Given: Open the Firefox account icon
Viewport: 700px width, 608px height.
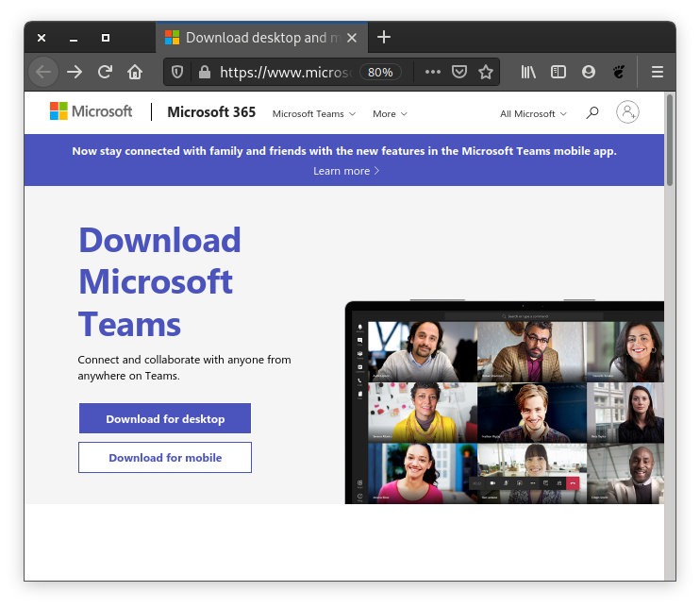Looking at the screenshot, I should (589, 72).
